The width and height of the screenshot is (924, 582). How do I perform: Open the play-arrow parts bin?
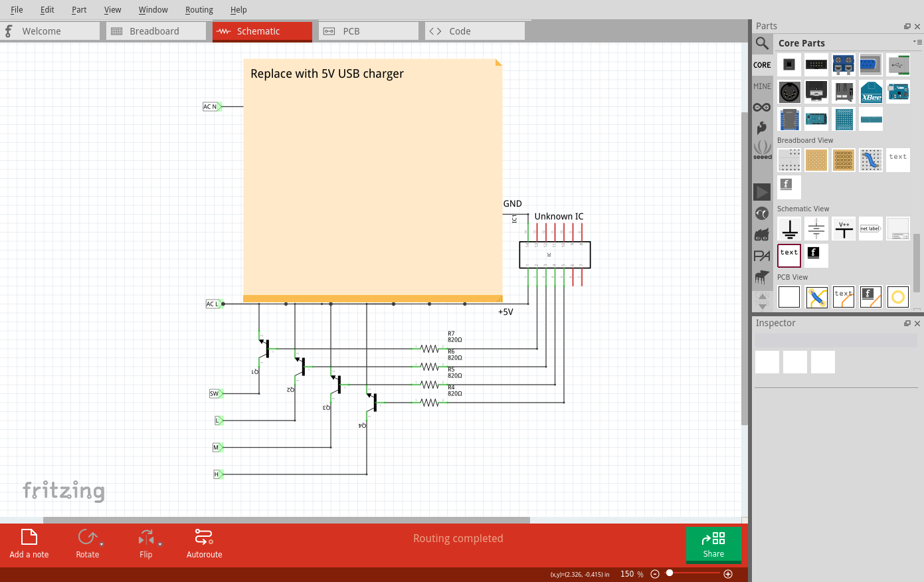tap(762, 192)
